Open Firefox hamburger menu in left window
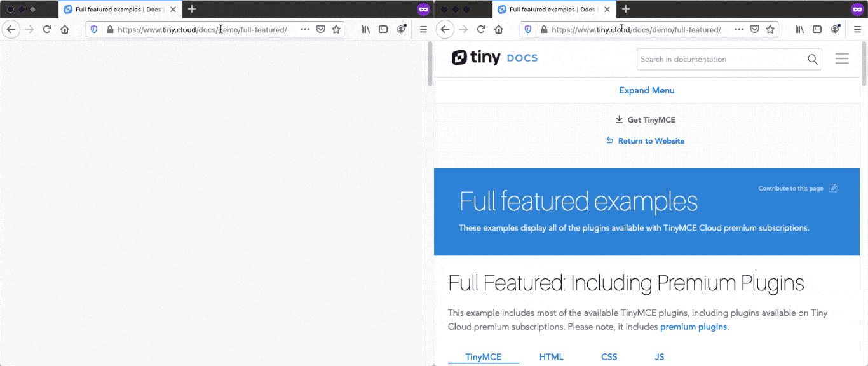 pos(423,29)
